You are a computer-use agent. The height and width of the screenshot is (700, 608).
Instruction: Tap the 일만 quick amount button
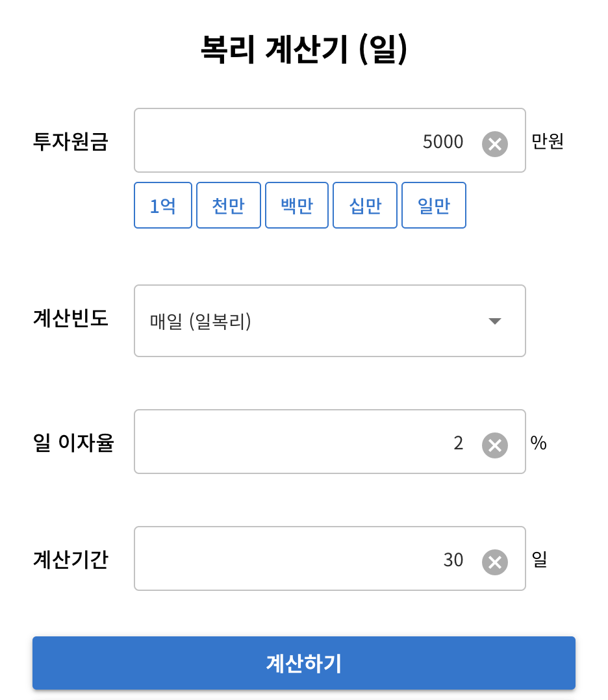click(434, 206)
